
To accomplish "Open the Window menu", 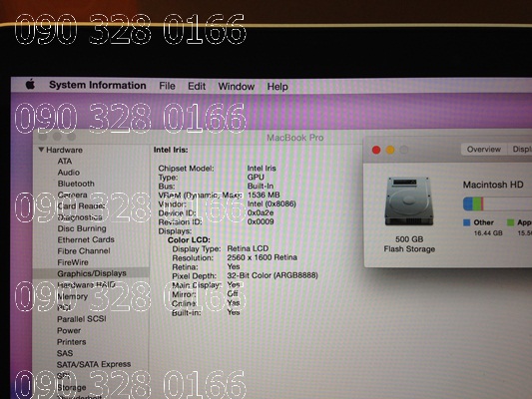I will click(237, 87).
